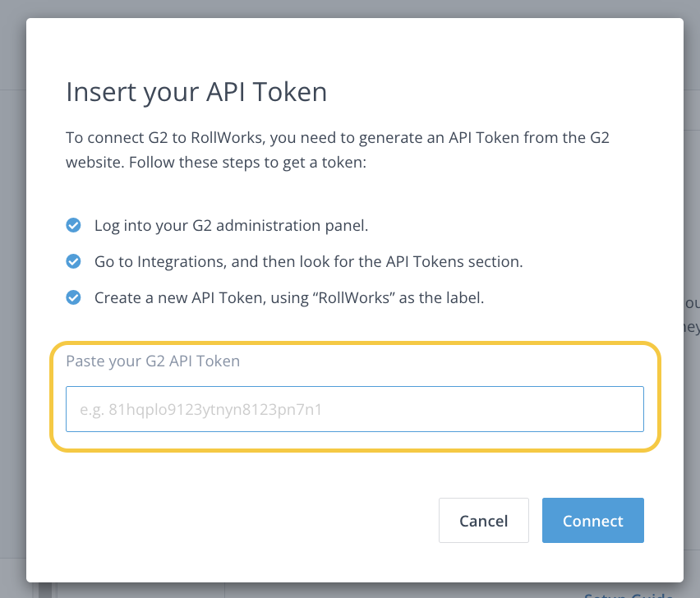Viewport: 700px width, 598px height.
Task: Click the "Paste your G2 API Token" label
Action: pyautogui.click(x=153, y=361)
